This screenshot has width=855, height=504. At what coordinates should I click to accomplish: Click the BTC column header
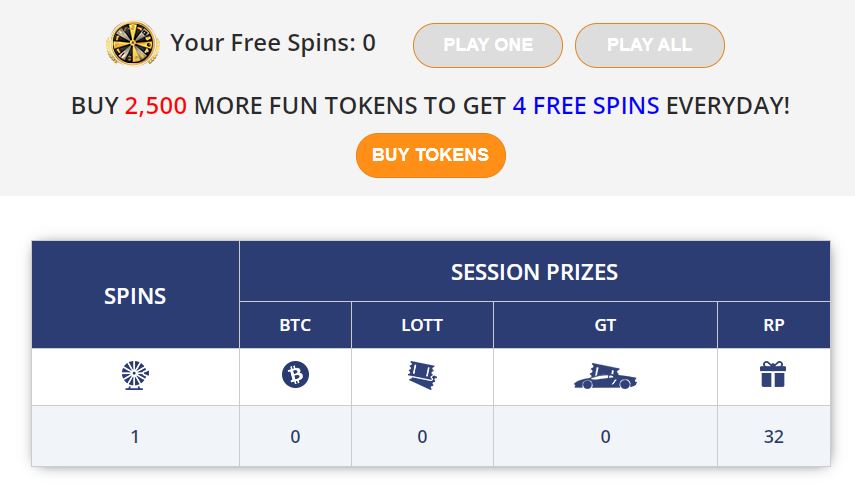click(296, 325)
